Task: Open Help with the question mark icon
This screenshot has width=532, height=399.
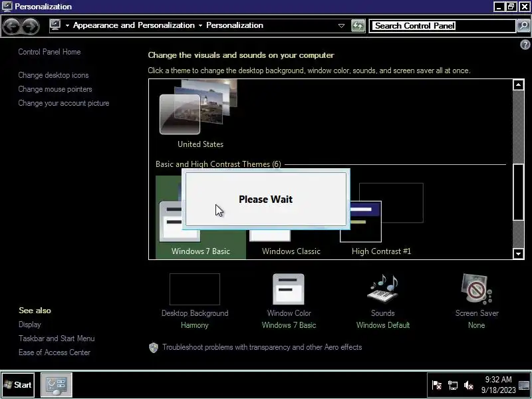Action: [525, 45]
